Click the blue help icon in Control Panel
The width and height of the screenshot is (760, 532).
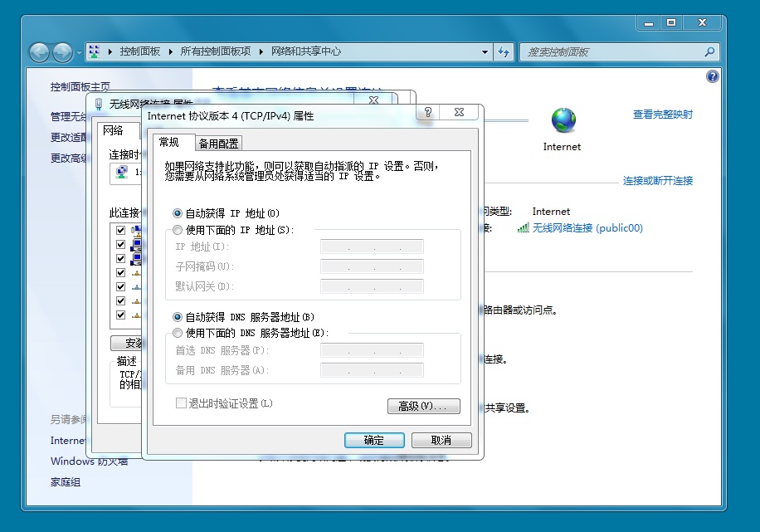712,76
